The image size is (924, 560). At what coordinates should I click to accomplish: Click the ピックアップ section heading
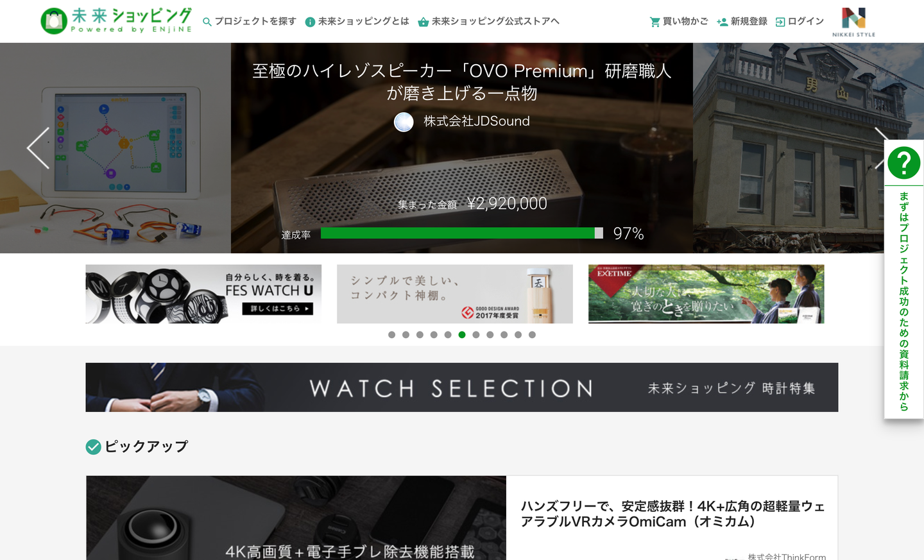pos(146,446)
